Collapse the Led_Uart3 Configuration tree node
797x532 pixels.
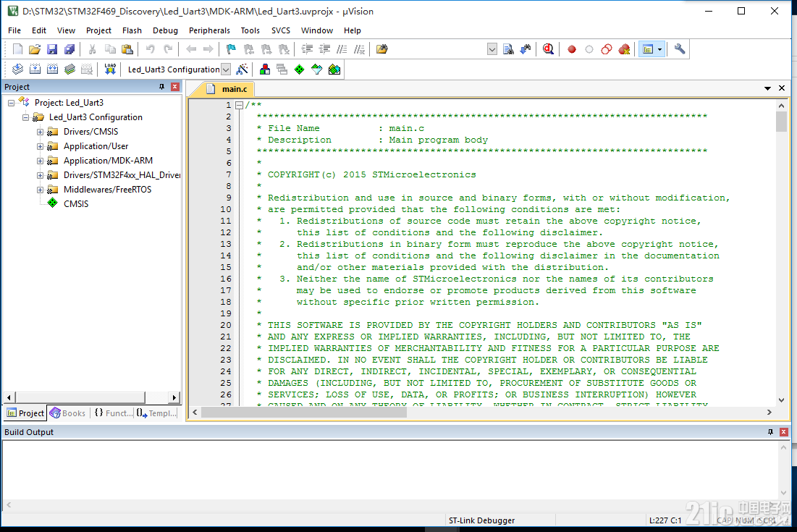point(25,117)
